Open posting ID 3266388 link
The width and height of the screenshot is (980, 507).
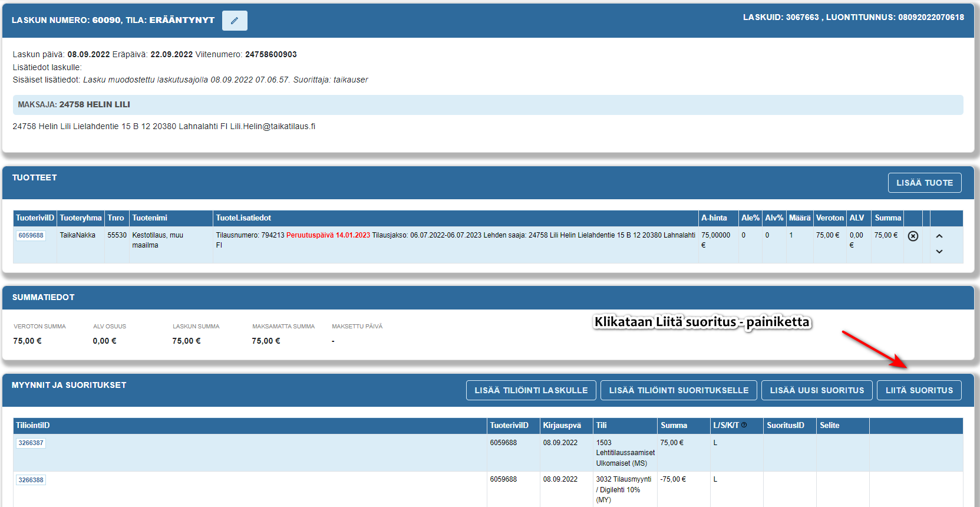tap(31, 480)
